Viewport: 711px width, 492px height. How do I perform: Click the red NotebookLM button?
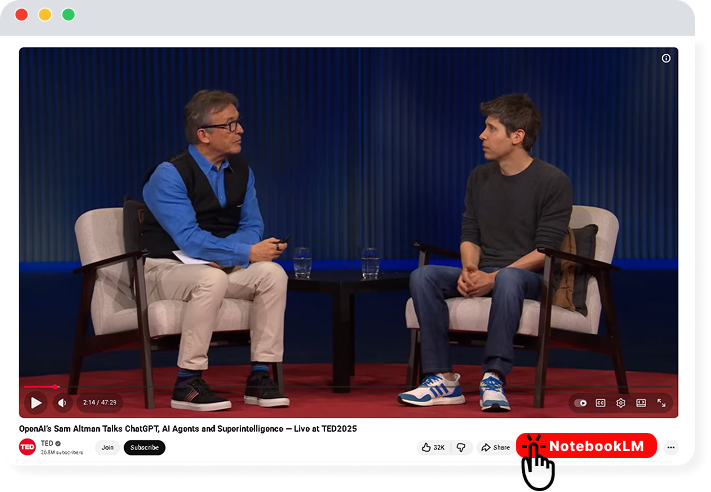click(587, 446)
